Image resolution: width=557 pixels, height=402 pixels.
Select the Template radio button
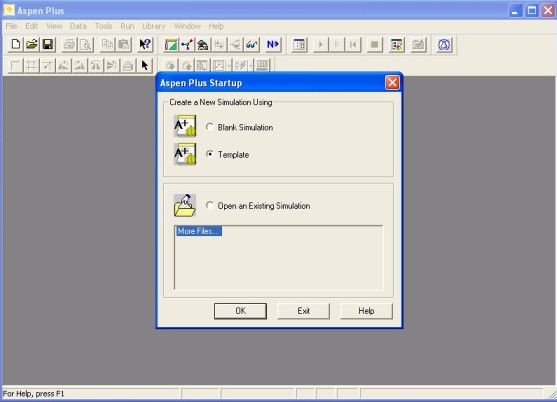[210, 154]
